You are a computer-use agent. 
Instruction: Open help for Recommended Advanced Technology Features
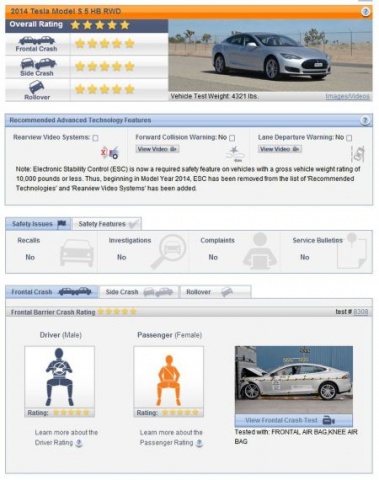click(365, 120)
